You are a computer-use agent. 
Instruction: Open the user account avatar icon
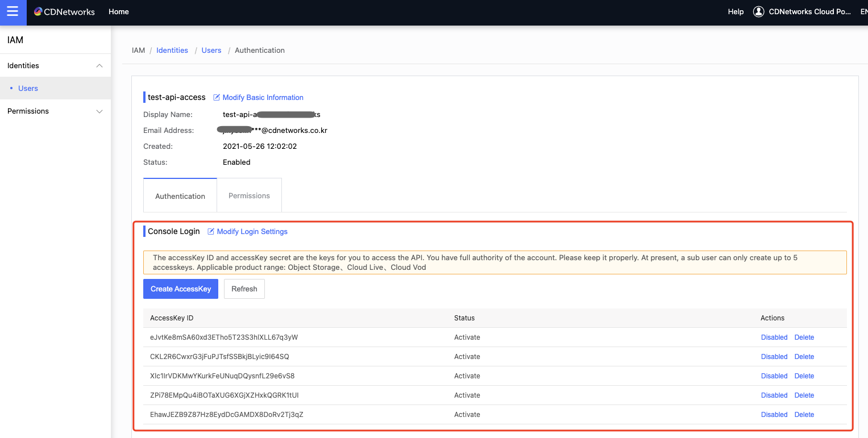coord(758,12)
